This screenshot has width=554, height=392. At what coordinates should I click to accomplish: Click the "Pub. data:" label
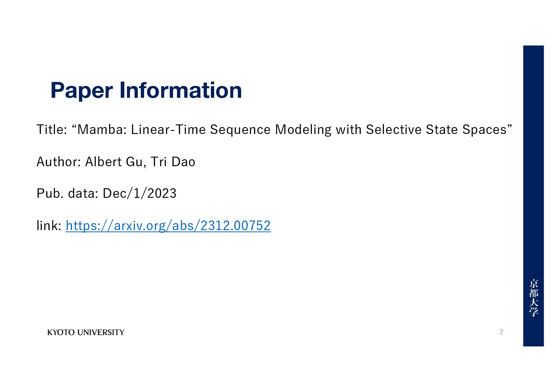pyautogui.click(x=68, y=194)
